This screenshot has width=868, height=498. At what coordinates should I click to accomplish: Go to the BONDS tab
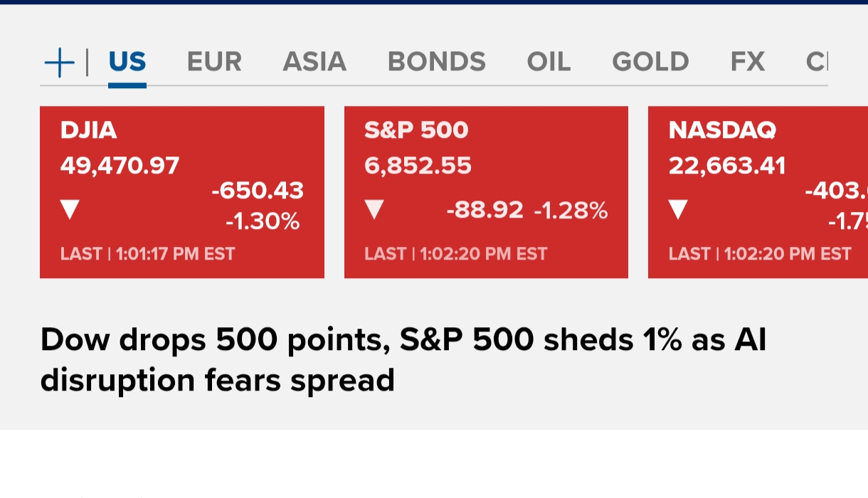436,62
